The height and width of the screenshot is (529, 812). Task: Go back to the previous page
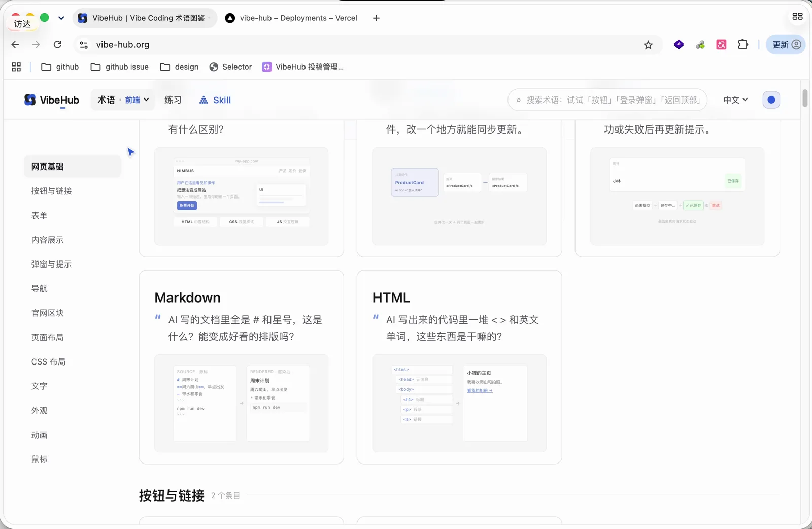15,45
